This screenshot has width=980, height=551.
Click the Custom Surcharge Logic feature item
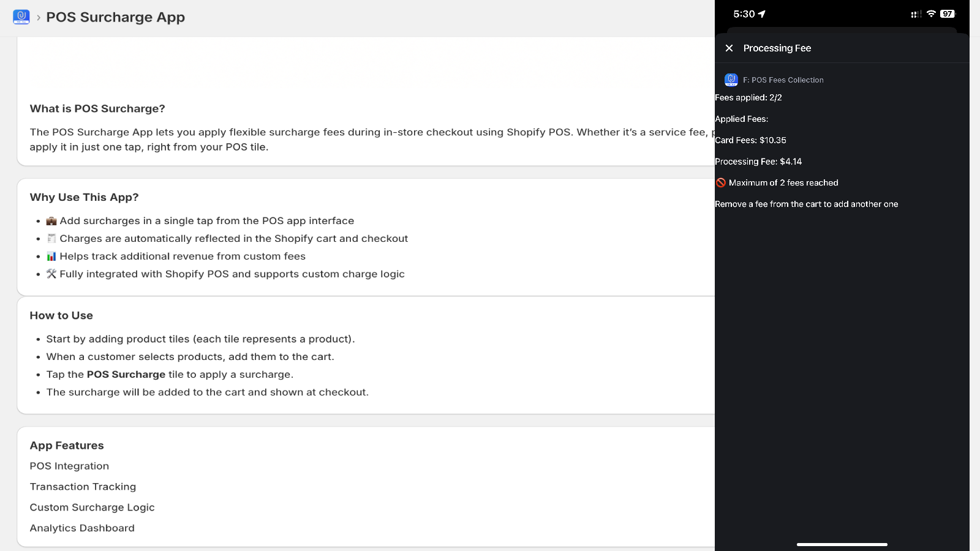(92, 507)
